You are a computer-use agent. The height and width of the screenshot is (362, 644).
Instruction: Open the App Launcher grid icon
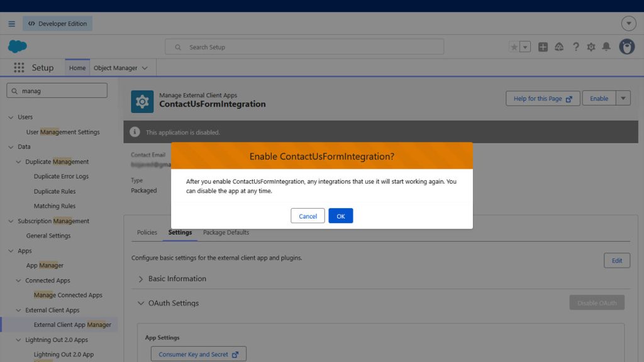click(19, 67)
